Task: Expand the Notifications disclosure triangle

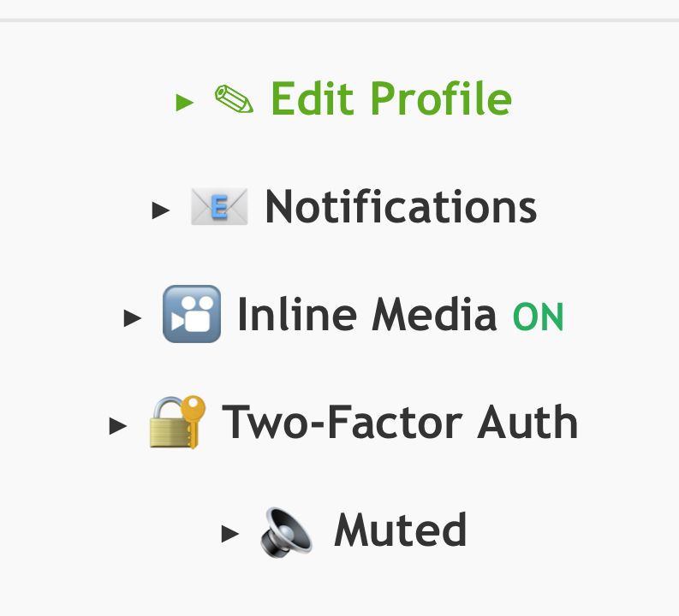Action: (161, 210)
